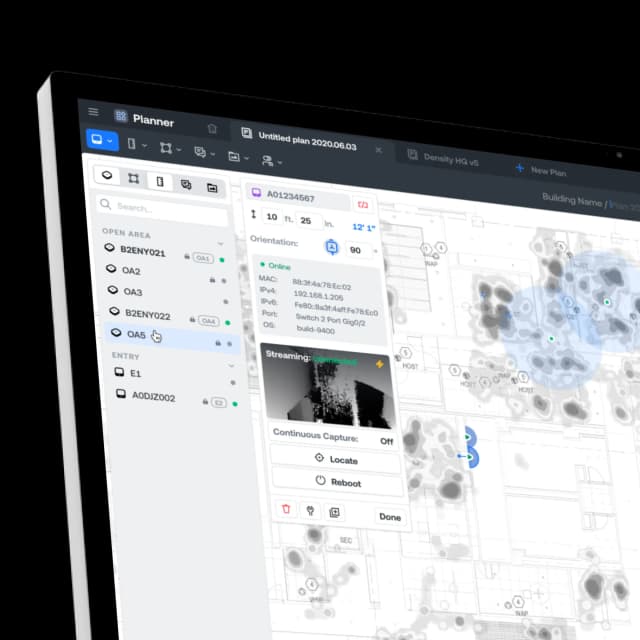This screenshot has height=640, width=640.
Task: Click the blue 12' 1" height value
Action: pos(363,227)
